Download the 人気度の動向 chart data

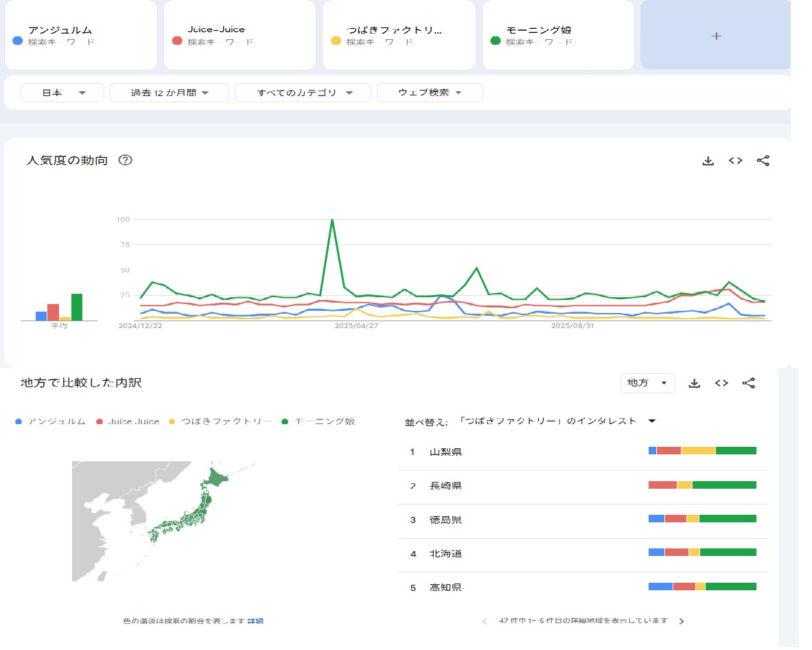pos(708,161)
